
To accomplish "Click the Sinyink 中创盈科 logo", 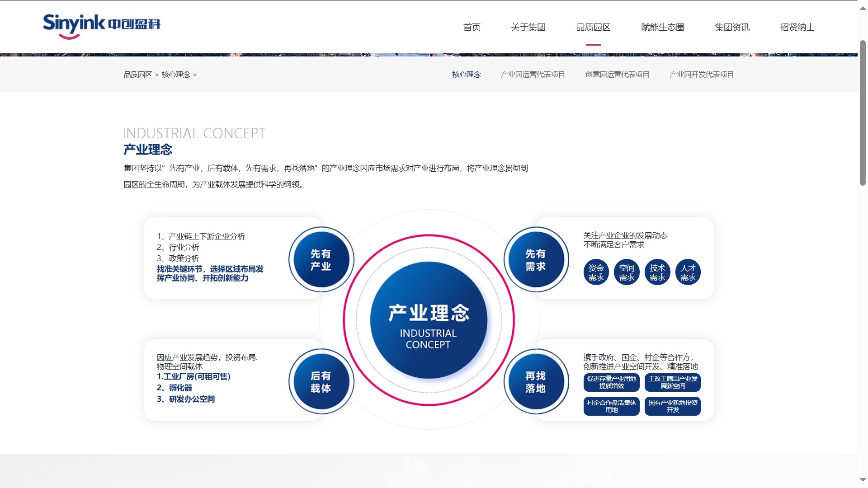I will (x=102, y=26).
